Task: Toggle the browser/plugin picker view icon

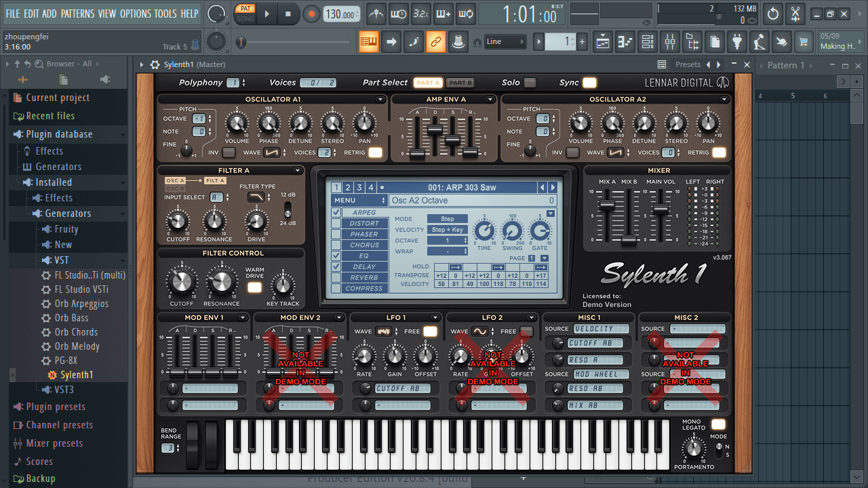Action: (692, 41)
